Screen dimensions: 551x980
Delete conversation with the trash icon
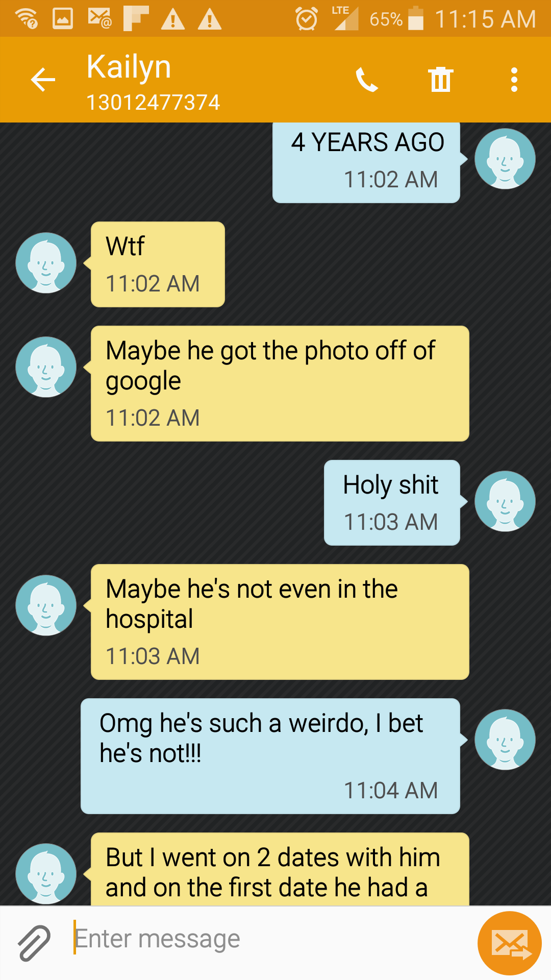click(441, 80)
